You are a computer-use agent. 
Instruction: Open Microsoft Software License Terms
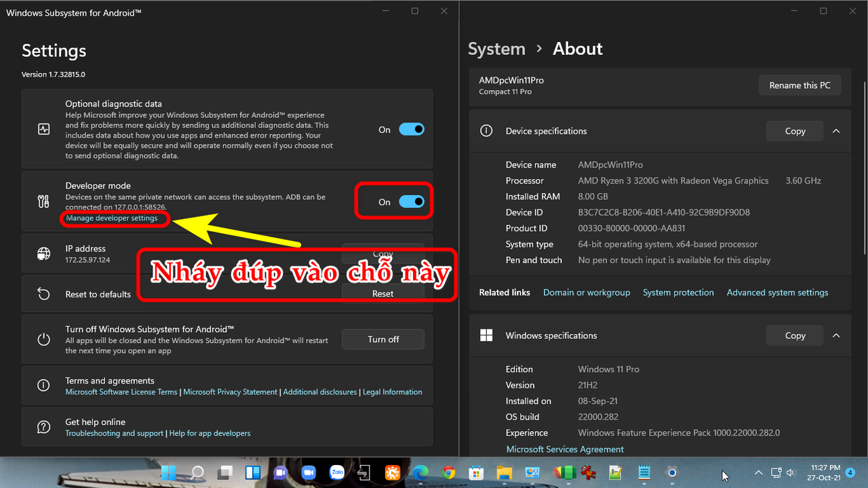(121, 392)
